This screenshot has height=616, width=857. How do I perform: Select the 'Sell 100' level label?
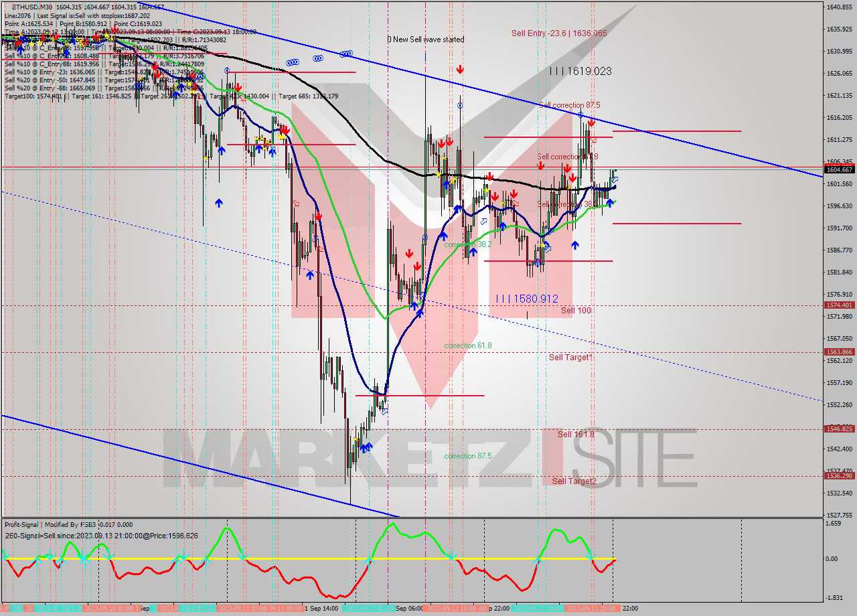[x=576, y=310]
